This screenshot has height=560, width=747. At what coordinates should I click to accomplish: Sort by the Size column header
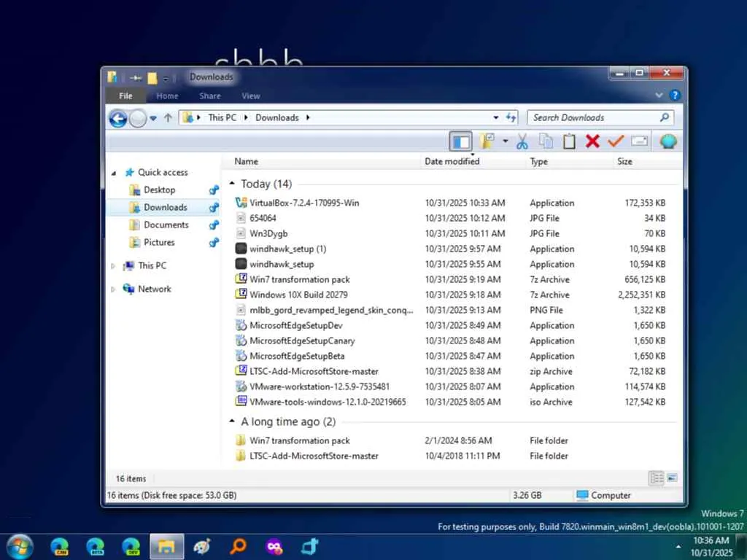tap(624, 161)
